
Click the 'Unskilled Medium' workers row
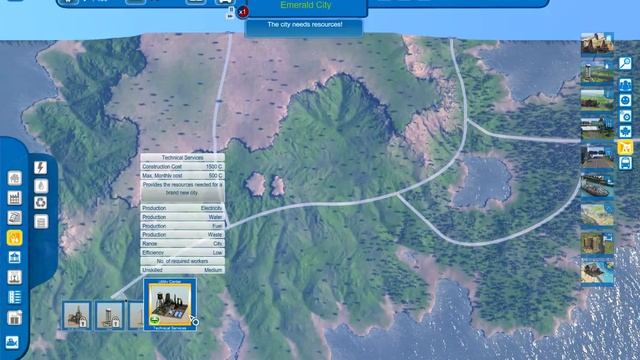tap(182, 270)
